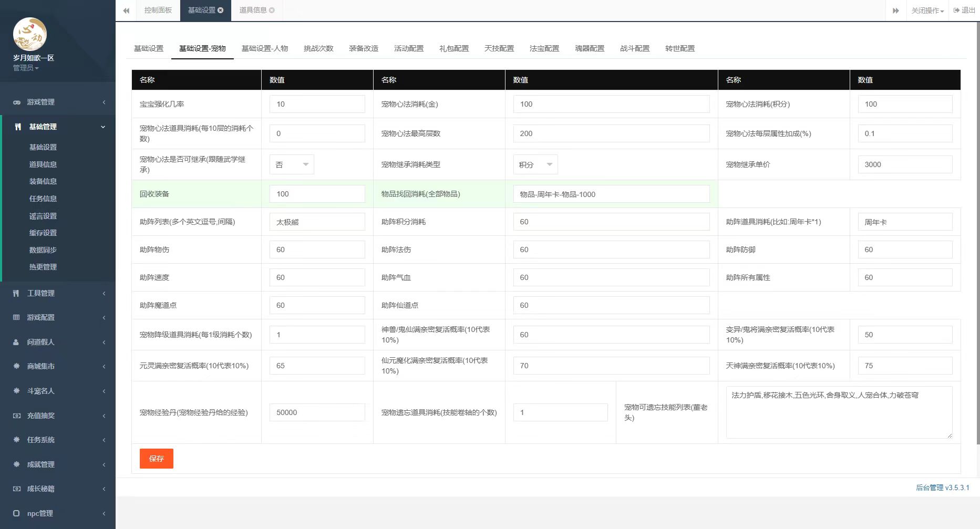Open 装备信息 in the sidebar
The width and height of the screenshot is (980, 529).
click(43, 181)
